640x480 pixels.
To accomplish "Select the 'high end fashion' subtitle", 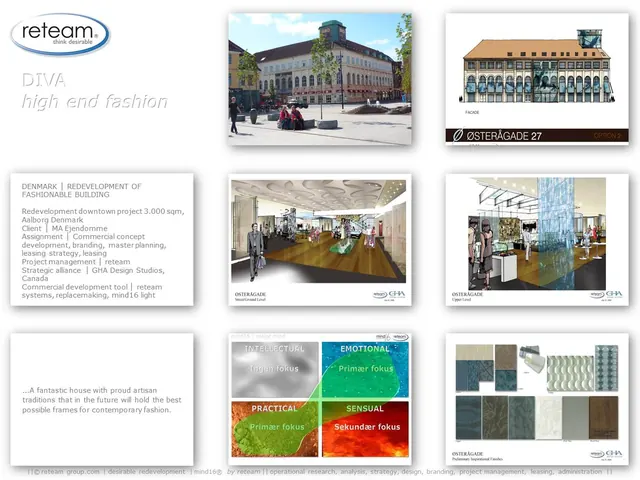I will [95, 101].
